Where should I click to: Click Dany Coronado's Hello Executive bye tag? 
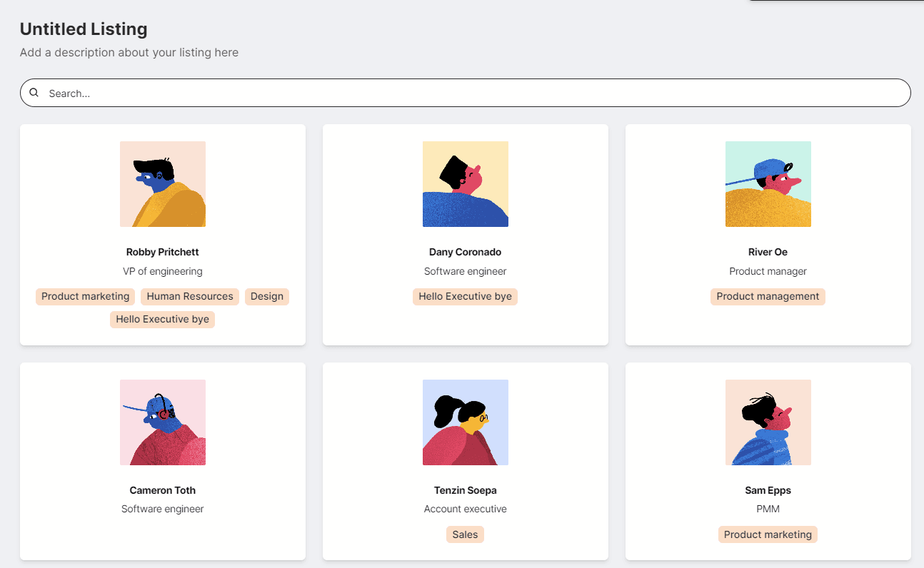point(466,297)
